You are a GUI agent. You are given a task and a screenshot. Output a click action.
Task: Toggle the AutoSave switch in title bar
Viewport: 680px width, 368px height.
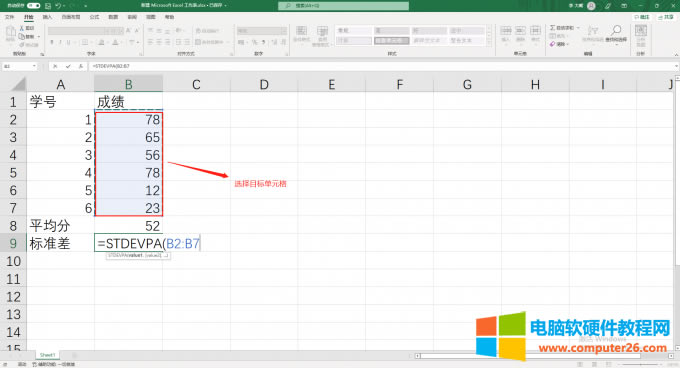[x=33, y=6]
